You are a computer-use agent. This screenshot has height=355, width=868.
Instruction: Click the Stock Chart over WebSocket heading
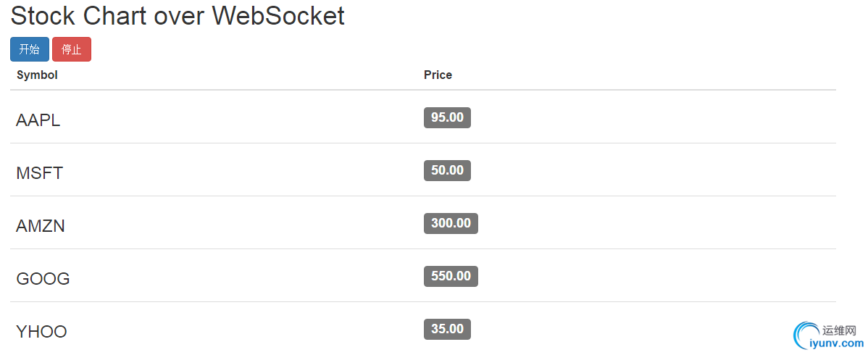click(x=178, y=16)
